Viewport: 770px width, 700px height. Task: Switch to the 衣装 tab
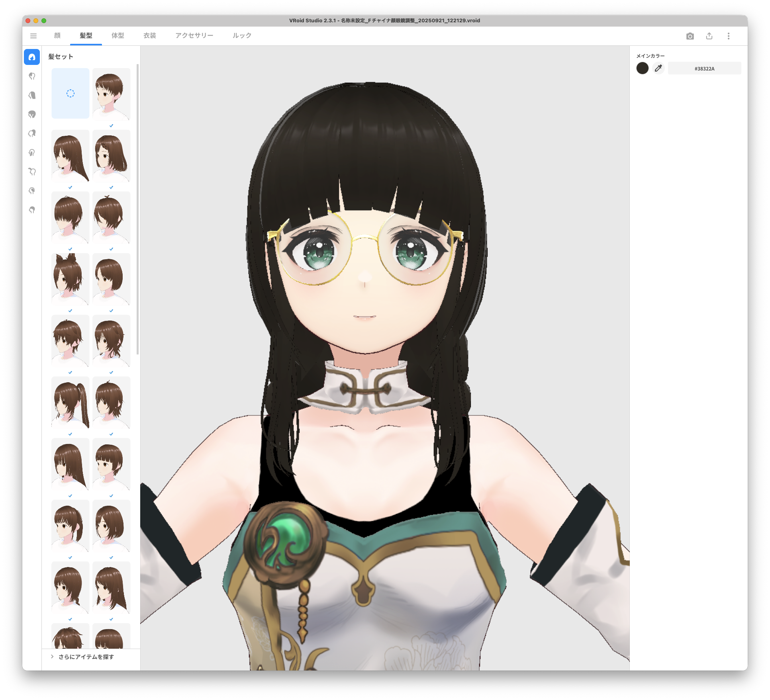tap(149, 36)
